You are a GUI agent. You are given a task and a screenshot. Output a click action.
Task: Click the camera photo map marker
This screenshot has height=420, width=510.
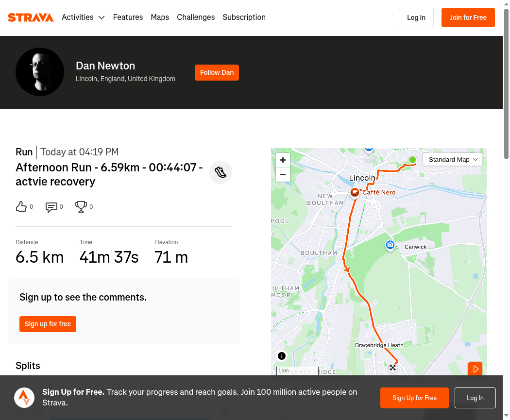click(x=390, y=245)
